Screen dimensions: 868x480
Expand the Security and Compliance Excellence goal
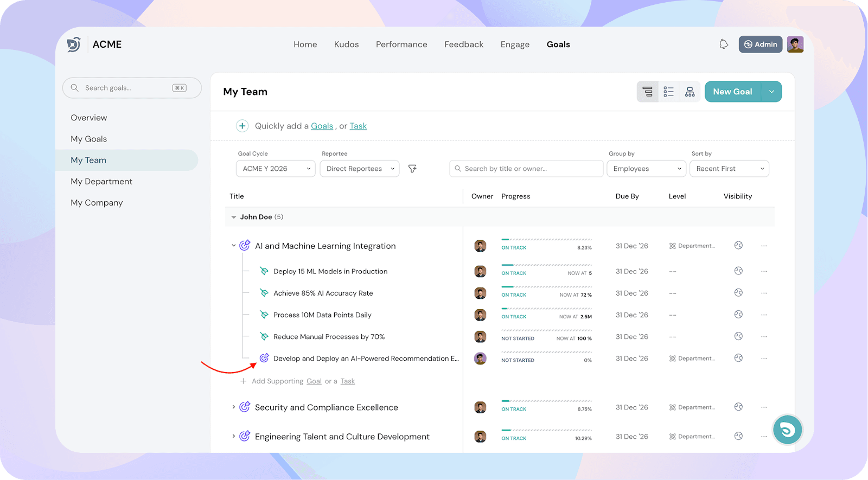click(x=234, y=407)
